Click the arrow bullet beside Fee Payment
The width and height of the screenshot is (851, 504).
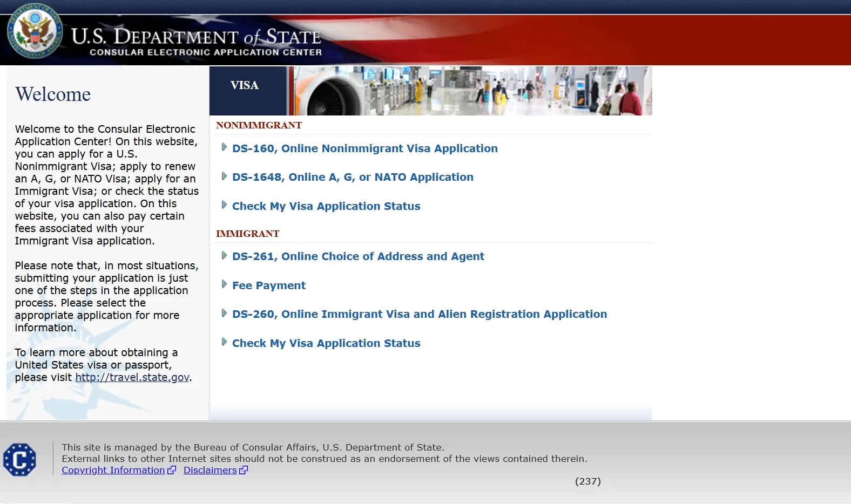(224, 284)
